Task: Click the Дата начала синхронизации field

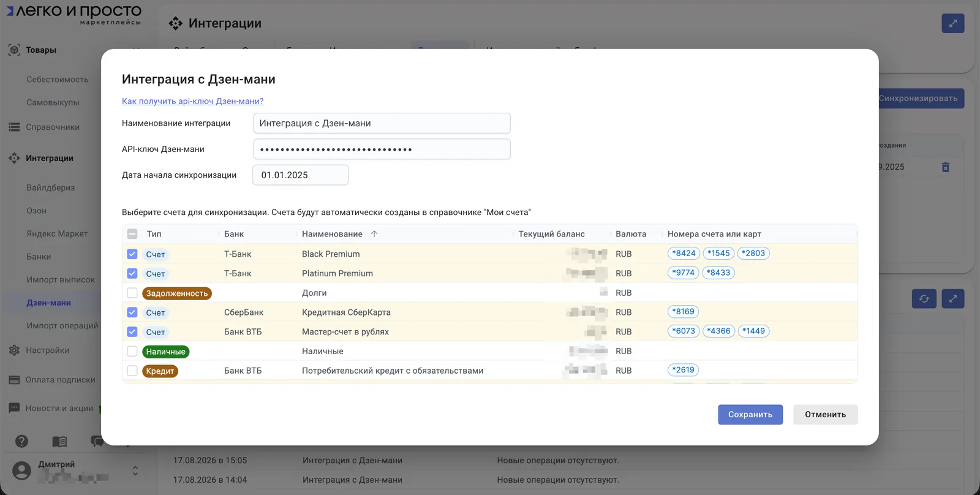Action: (x=301, y=175)
